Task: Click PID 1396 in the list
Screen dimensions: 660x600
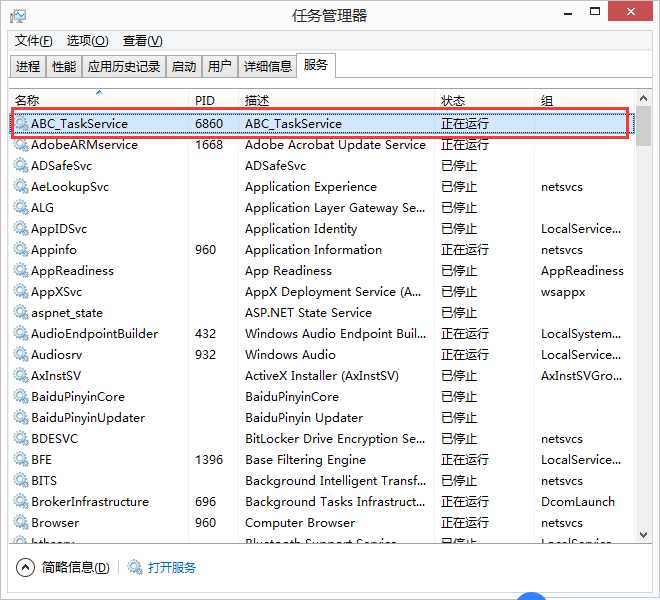Action: coord(209,459)
